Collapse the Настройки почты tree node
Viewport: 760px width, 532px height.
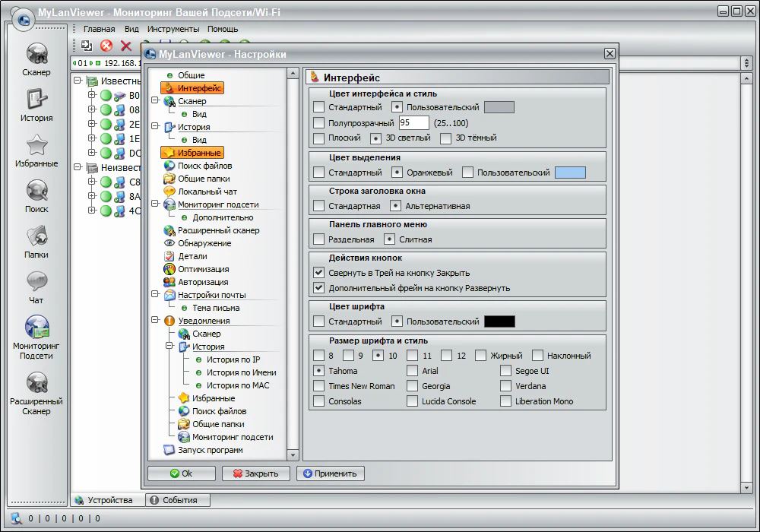154,295
